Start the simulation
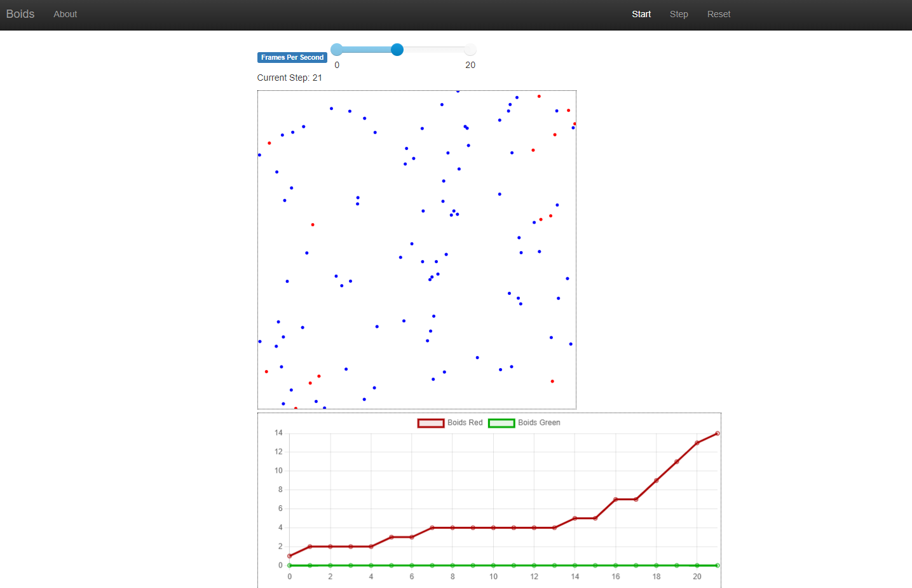The width and height of the screenshot is (912, 588). click(641, 14)
